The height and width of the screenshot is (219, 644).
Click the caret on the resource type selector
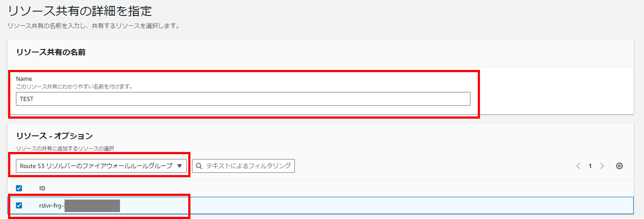[180, 166]
